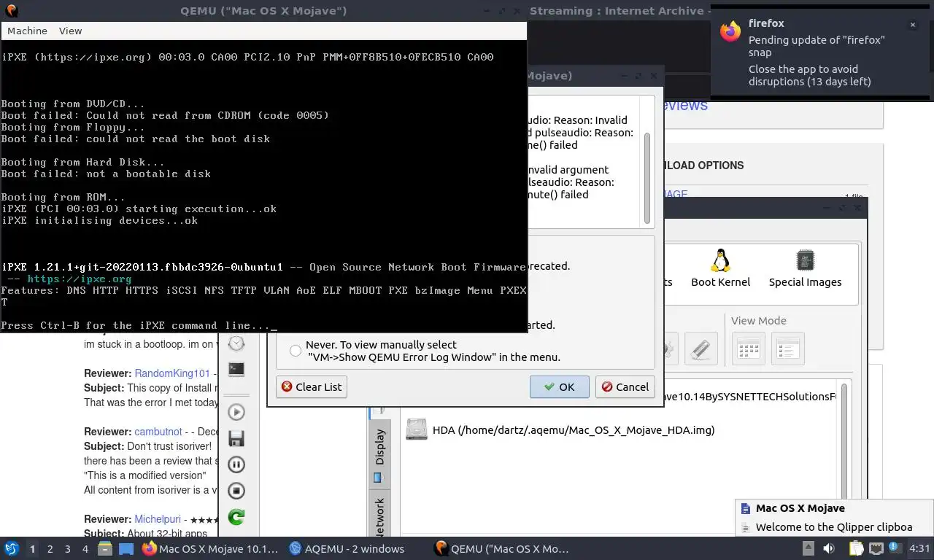The image size is (934, 560).
Task: Switch to Firefox Mac OS X Mojave taskbar entry
Action: click(x=211, y=548)
